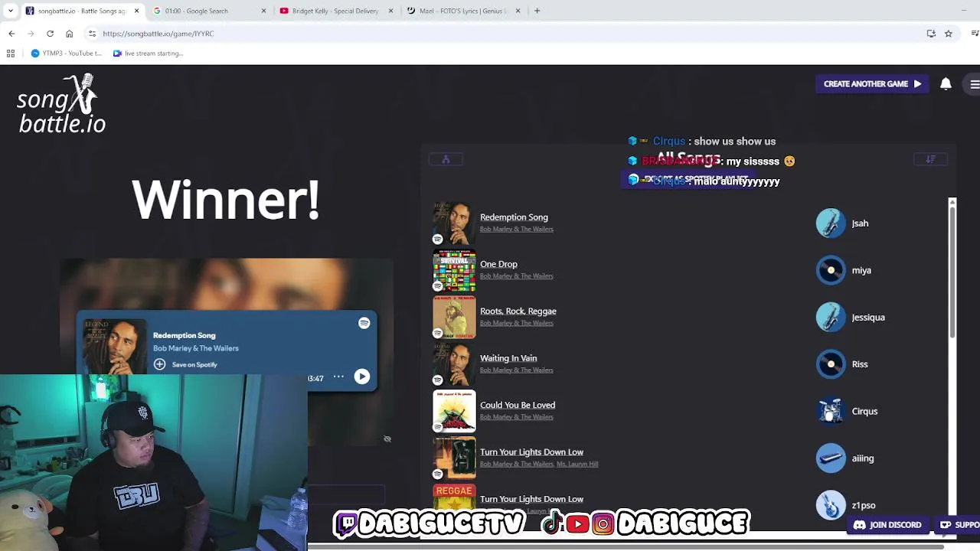Viewport: 980px width, 551px height.
Task: Click the Bob Marley artist link under One Drop
Action: click(516, 276)
